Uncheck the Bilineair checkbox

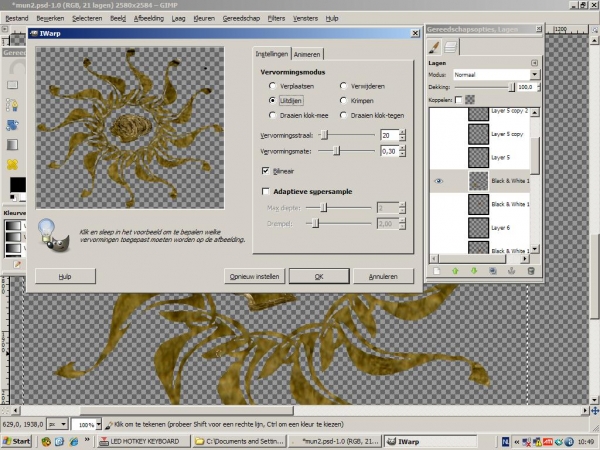coord(266,171)
